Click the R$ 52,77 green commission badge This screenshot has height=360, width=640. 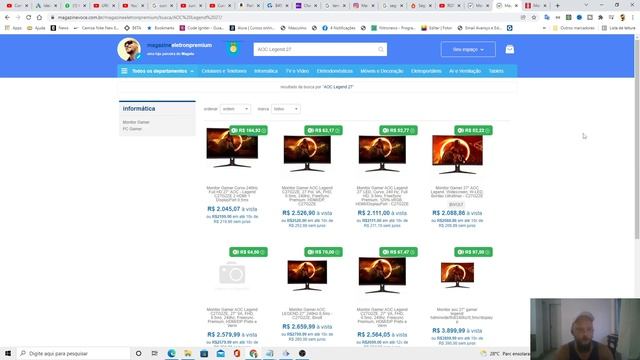[398, 130]
